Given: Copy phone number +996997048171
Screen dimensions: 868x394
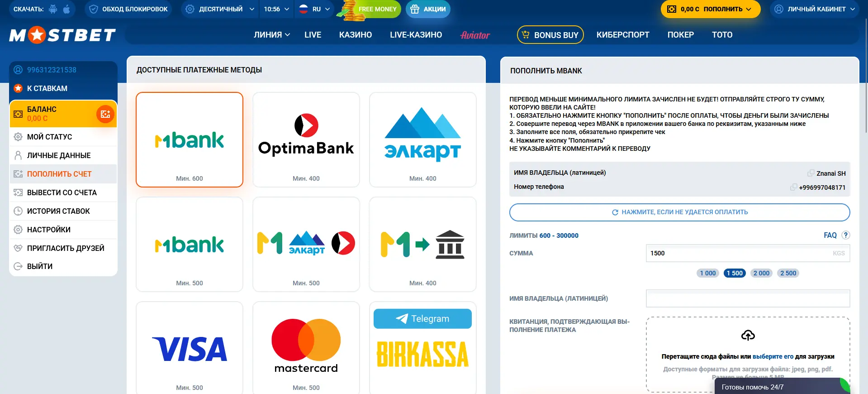Looking at the screenshot, I should (x=794, y=187).
